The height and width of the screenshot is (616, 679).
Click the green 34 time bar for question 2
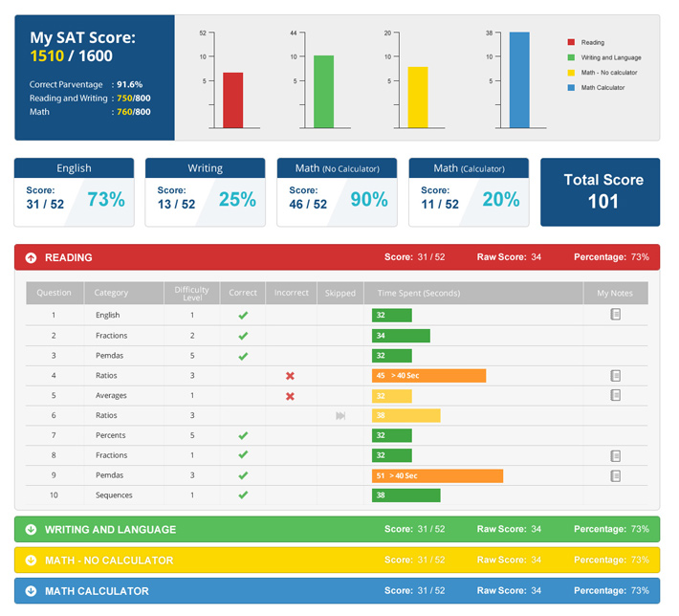pos(401,336)
